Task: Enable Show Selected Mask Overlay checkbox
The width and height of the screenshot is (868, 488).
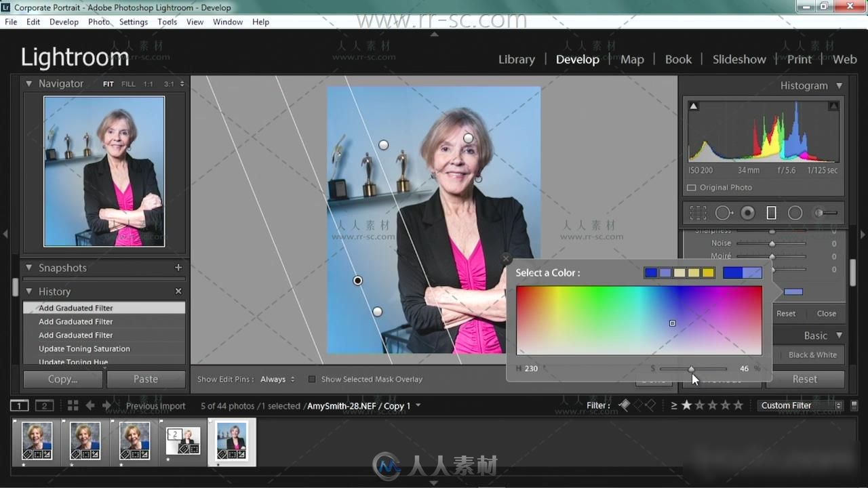Action: (x=312, y=380)
